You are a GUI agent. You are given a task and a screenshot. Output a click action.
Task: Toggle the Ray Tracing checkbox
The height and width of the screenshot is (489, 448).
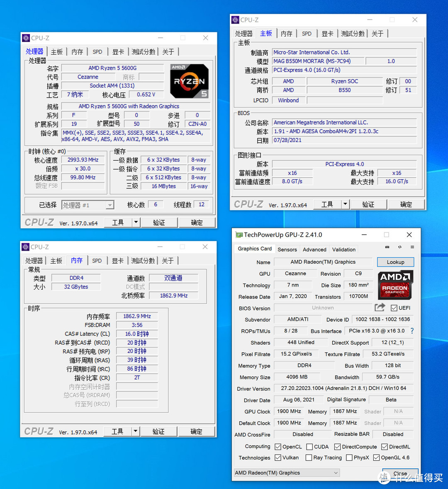pos(309,457)
